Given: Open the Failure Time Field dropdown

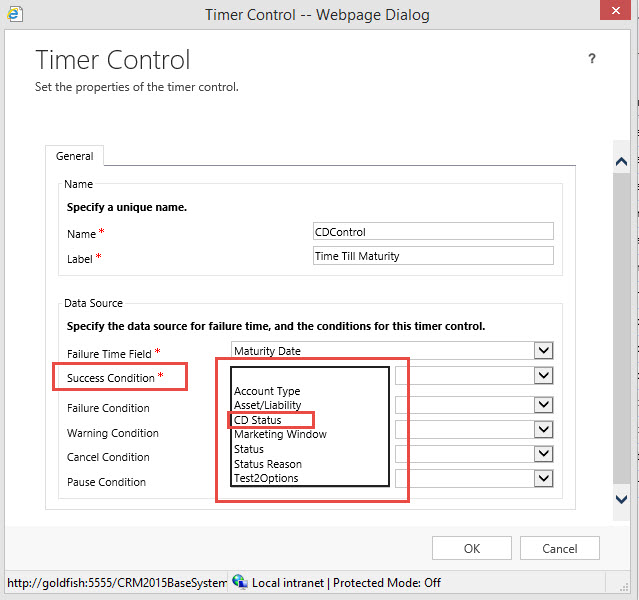Looking at the screenshot, I should [543, 350].
